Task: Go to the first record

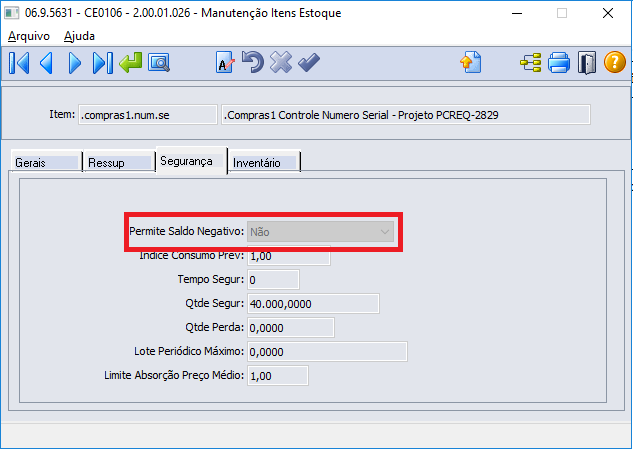Action: pos(19,63)
